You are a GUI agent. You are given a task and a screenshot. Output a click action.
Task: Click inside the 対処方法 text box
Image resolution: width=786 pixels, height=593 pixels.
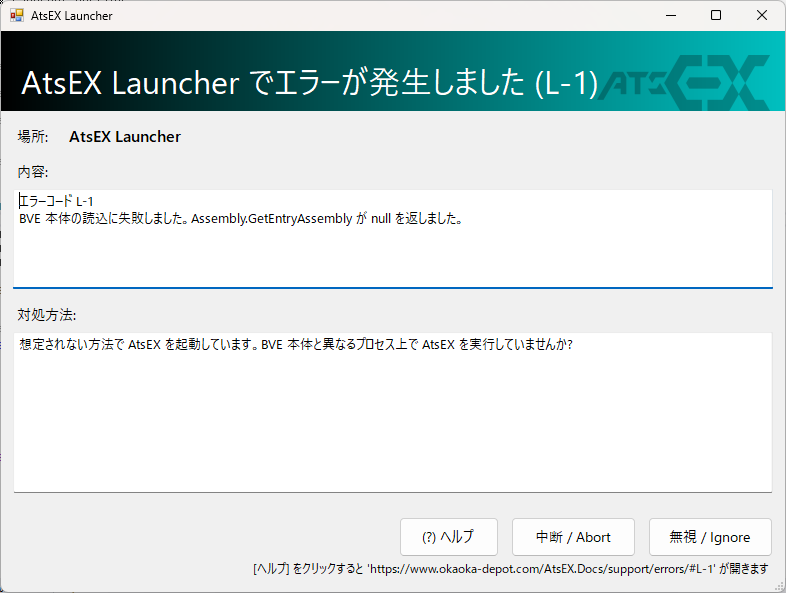[x=392, y=412]
